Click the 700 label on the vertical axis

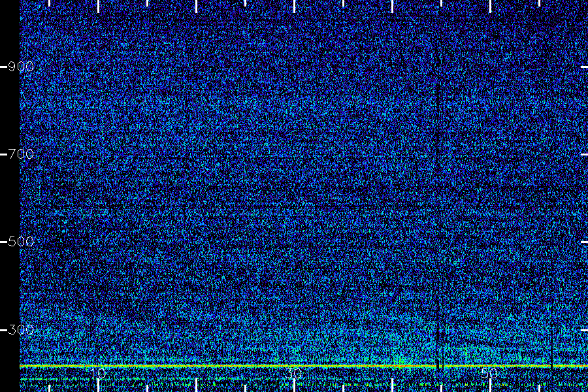[21, 154]
